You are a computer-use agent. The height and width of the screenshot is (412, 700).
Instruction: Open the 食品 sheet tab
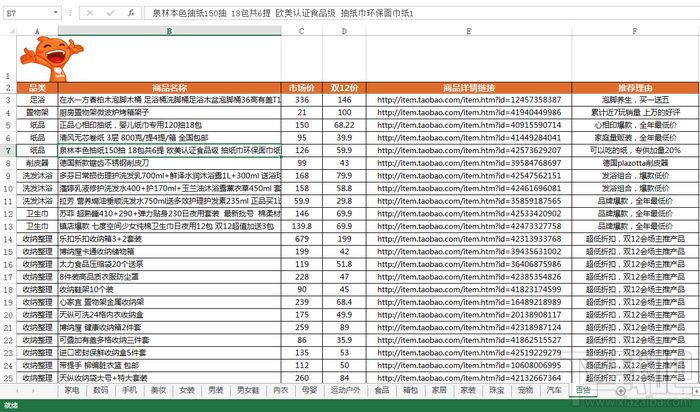click(x=382, y=390)
